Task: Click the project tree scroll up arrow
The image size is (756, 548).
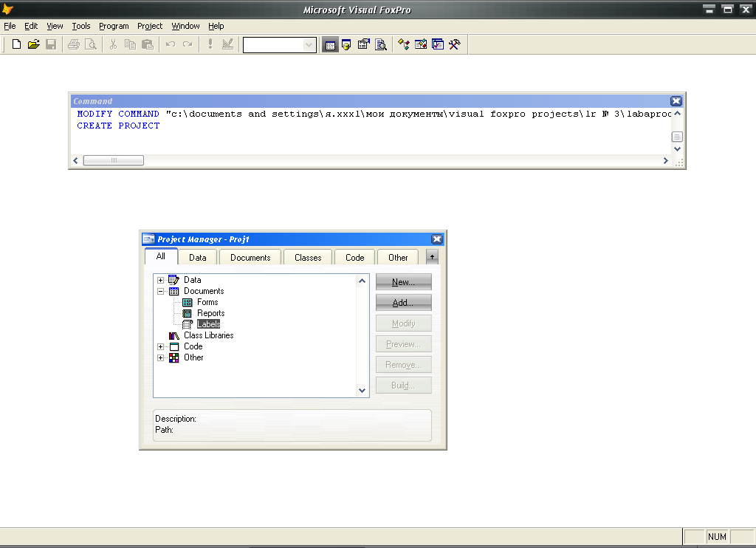Action: click(x=362, y=281)
